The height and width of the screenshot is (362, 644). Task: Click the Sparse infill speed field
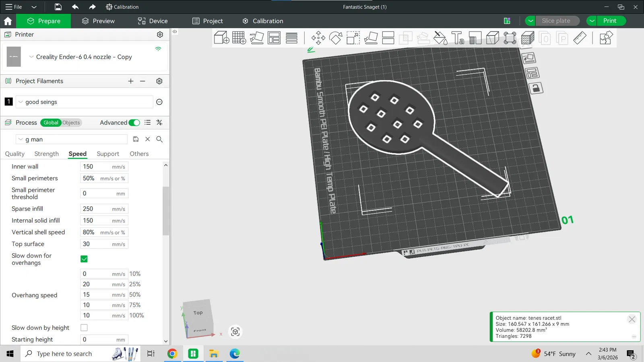(x=104, y=209)
